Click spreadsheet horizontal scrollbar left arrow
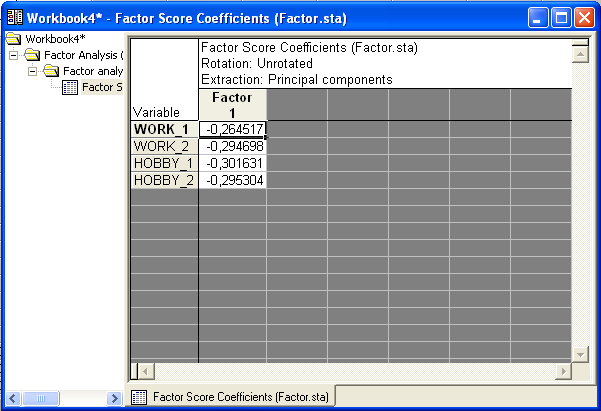The image size is (601, 411). (146, 371)
